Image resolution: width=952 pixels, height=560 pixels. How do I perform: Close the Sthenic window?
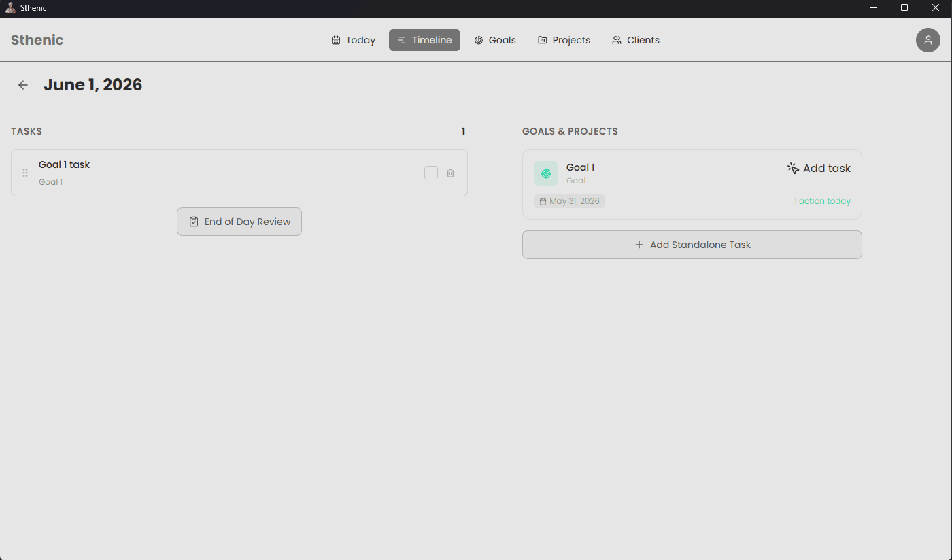click(936, 7)
